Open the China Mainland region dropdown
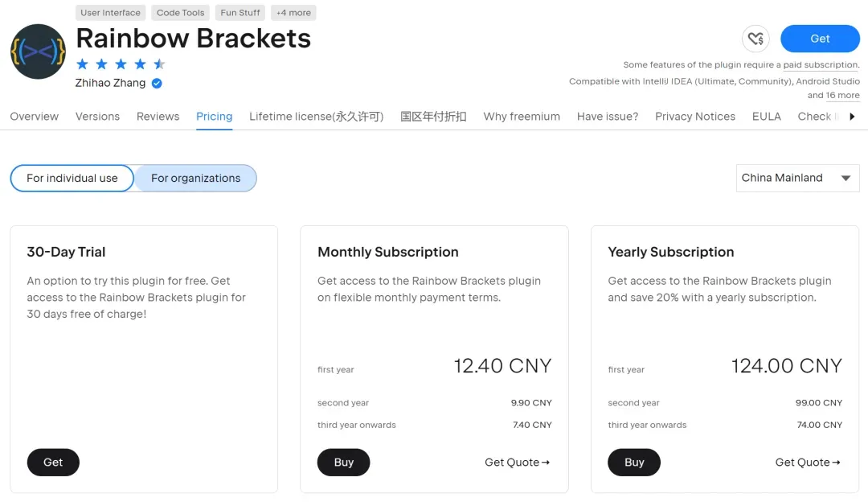This screenshot has width=868, height=502. click(x=797, y=178)
